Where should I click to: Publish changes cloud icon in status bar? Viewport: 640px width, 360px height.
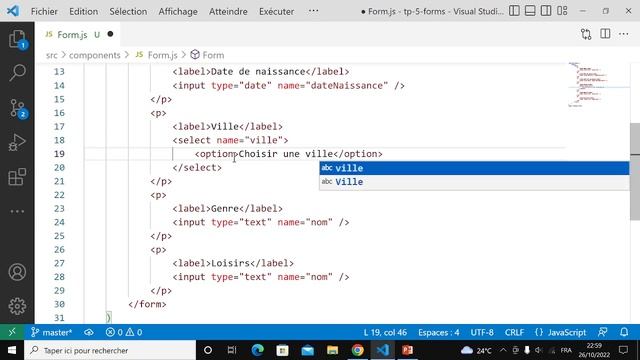pos(89,332)
